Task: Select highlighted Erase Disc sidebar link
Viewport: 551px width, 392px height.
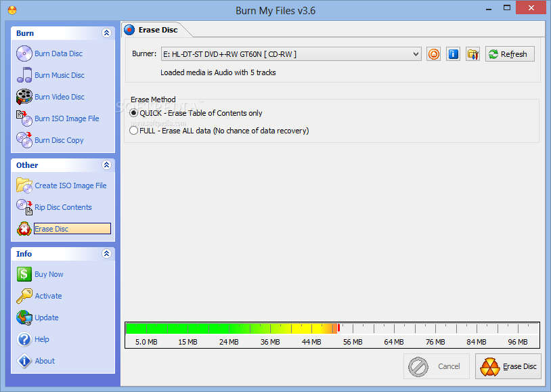Action: tap(72, 229)
